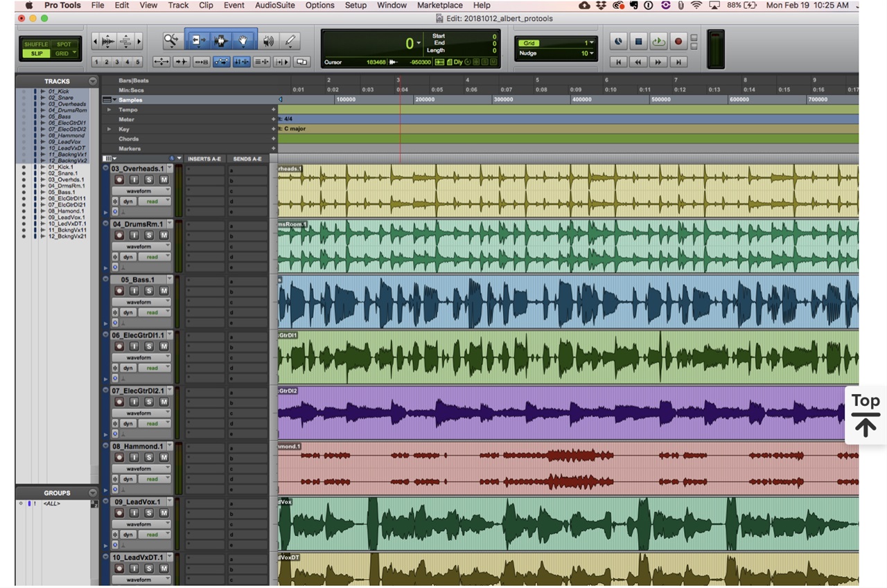Solo the 09_LeadVox.1 track
This screenshot has height=588, width=887.
[x=148, y=513]
